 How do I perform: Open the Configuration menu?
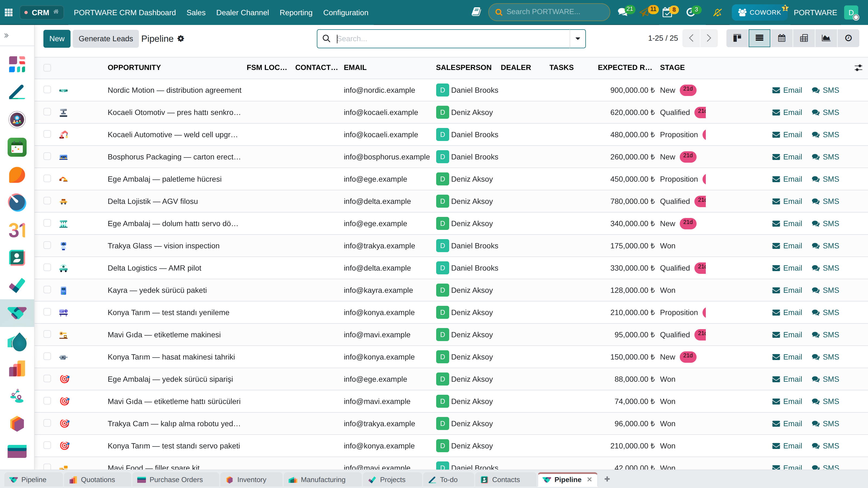(346, 12)
